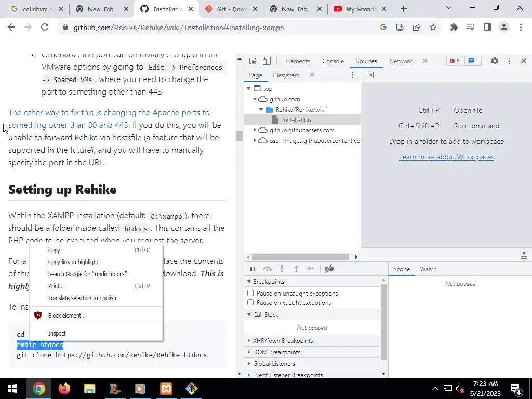Switch to the Git - Downloads tab
Viewport: 532px width, 399px height.
pyautogui.click(x=231, y=9)
